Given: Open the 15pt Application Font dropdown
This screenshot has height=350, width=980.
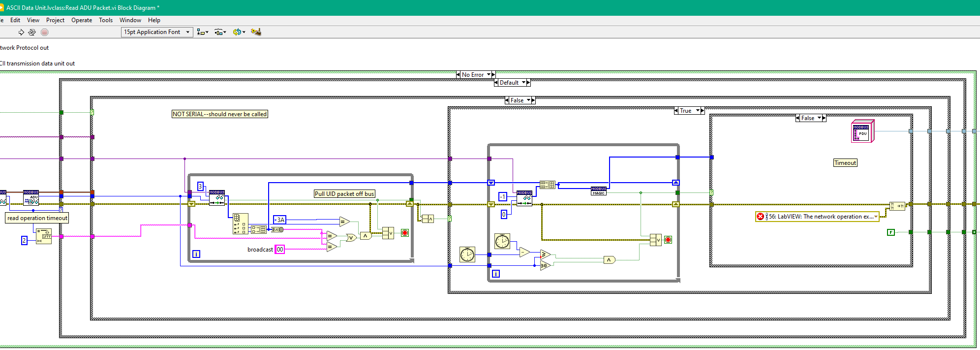Looking at the screenshot, I should coord(157,32).
